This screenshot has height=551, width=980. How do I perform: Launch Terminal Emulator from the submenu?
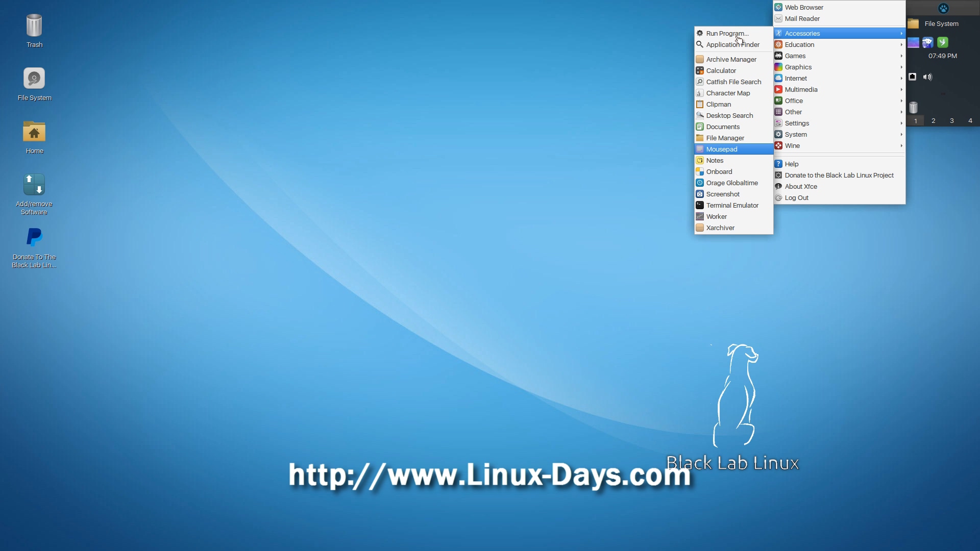tap(734, 206)
